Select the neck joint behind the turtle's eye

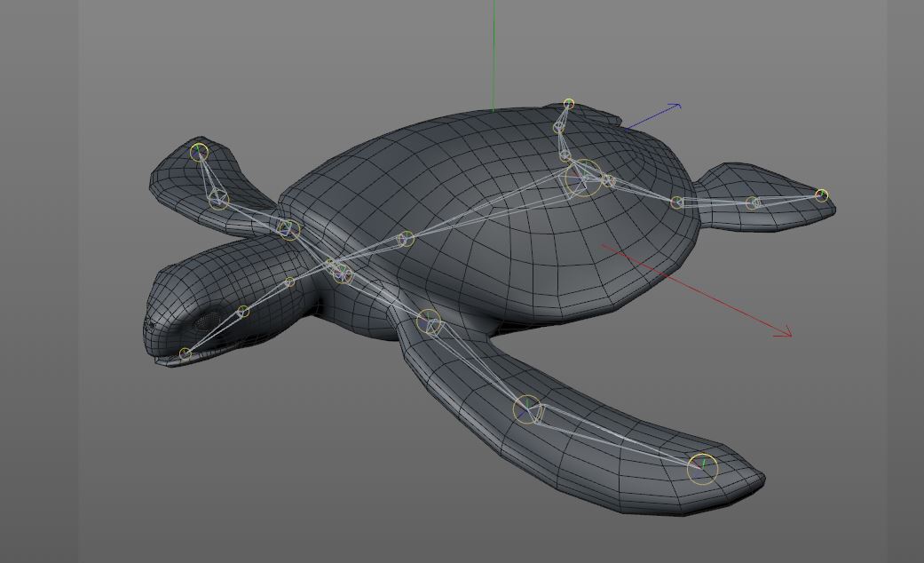pos(241,312)
